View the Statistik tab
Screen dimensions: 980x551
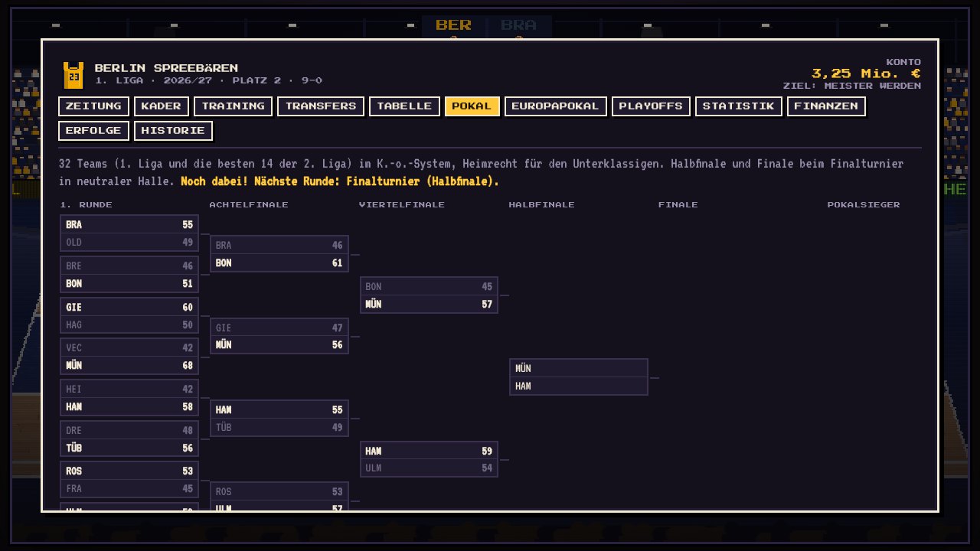point(738,106)
